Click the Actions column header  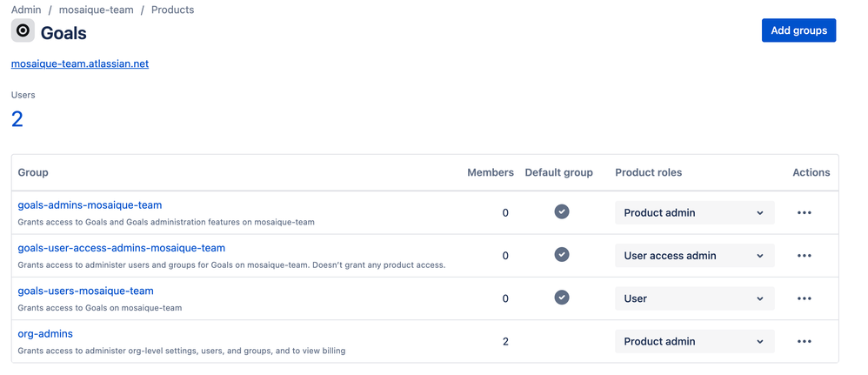click(811, 172)
